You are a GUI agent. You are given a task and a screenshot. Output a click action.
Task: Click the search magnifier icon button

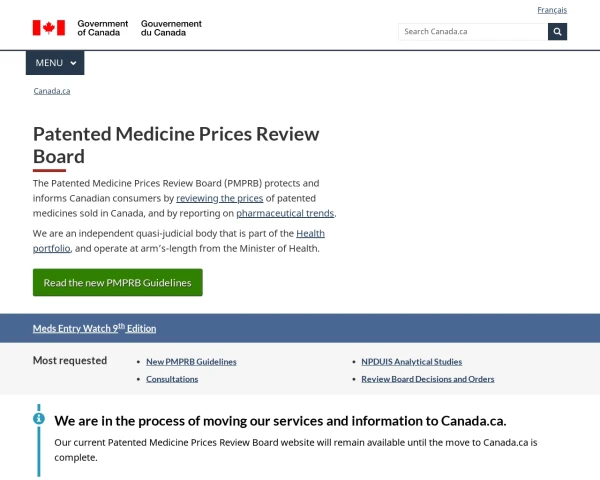coord(557,31)
